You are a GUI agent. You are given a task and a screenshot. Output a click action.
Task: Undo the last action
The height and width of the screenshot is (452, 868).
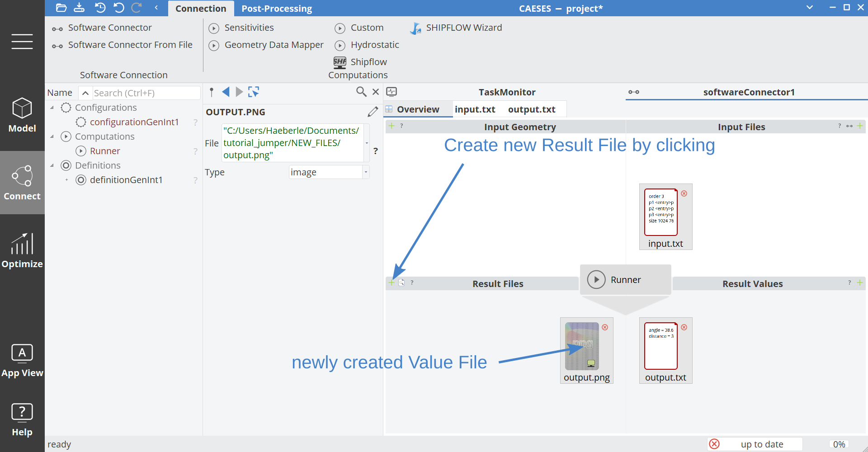tap(118, 8)
